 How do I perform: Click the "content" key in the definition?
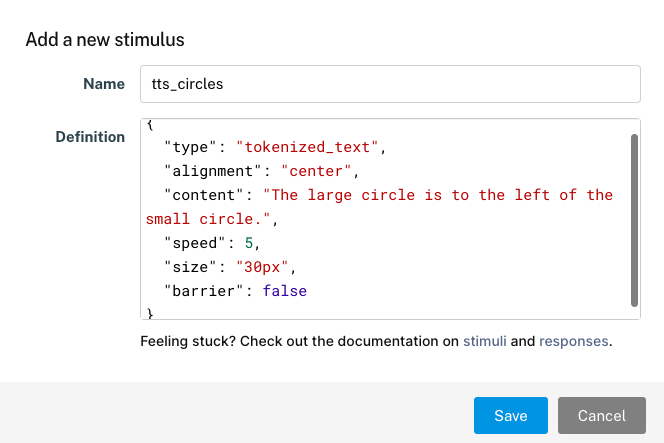[x=204, y=195]
